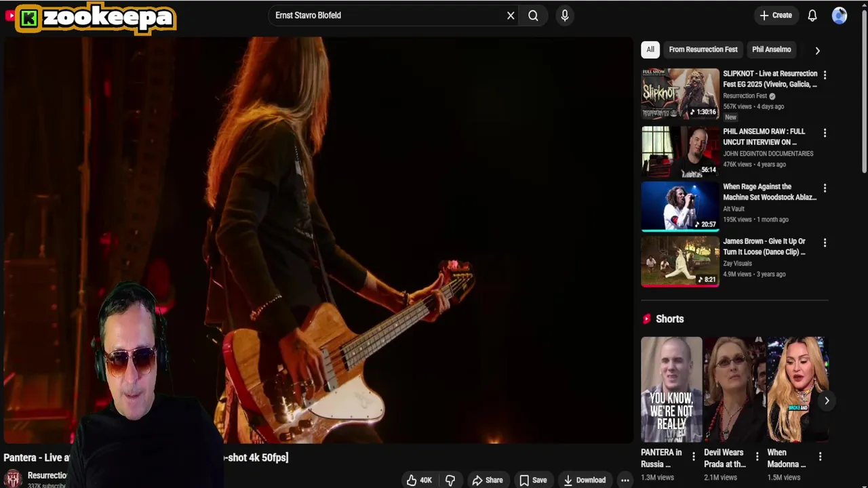
Task: Open options for When Madonna short
Action: [x=820, y=457]
